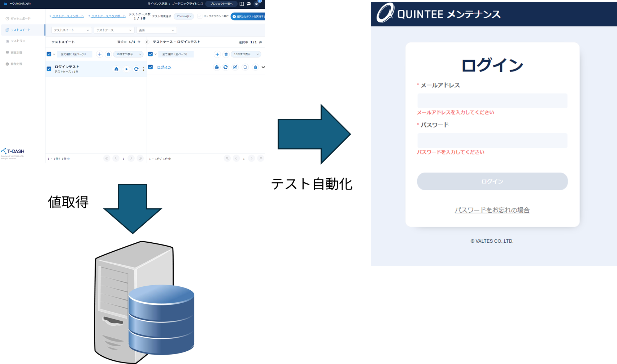Refresh the ログインテスト suite with sync icon
This screenshot has height=364, width=617.
[136, 69]
